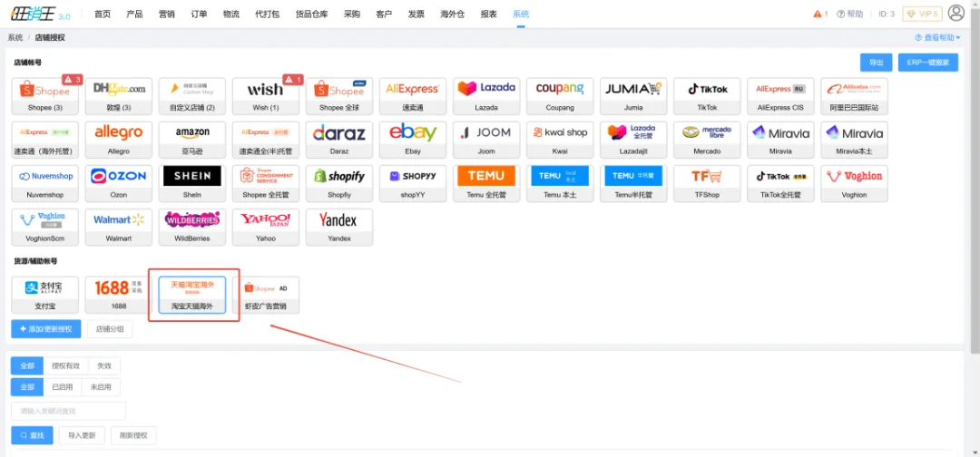Click the VIP 5 badge
980x457 pixels.
922,14
